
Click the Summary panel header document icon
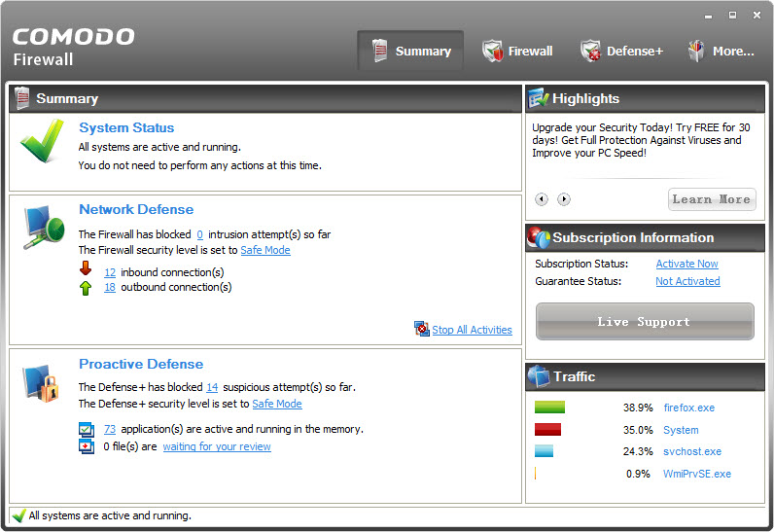click(21, 97)
